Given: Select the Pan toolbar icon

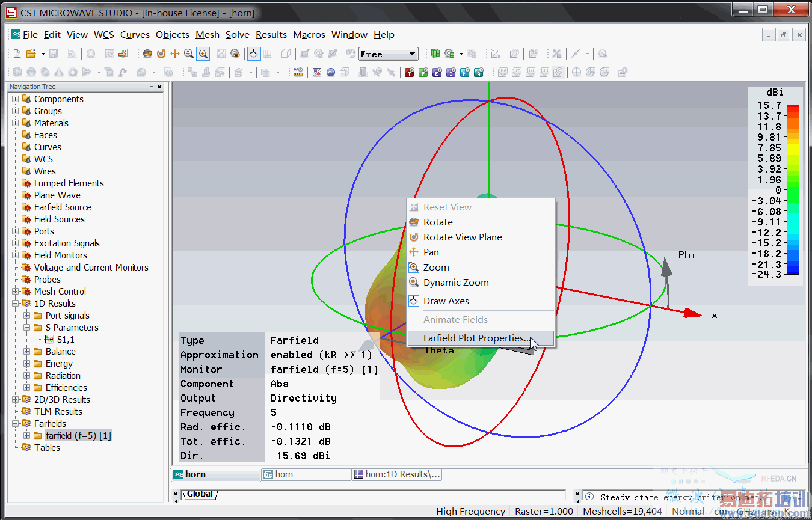Looking at the screenshot, I should tap(175, 54).
